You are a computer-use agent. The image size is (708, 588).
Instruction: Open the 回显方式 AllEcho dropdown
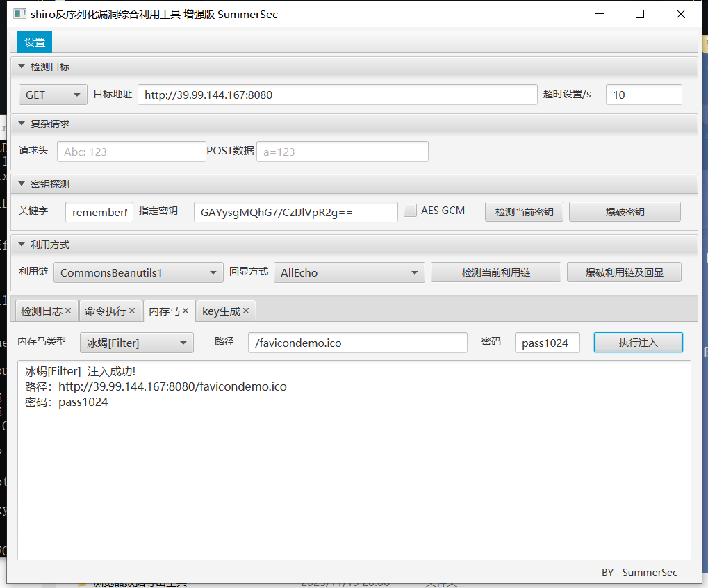coord(349,272)
